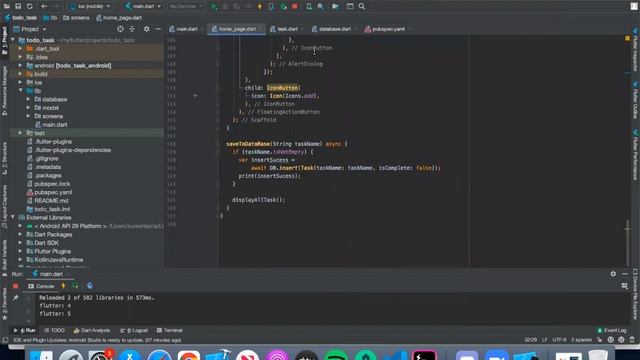The height and width of the screenshot is (360, 640).
Task: Click the UTF-8 encoding in status bar
Action: point(560,340)
